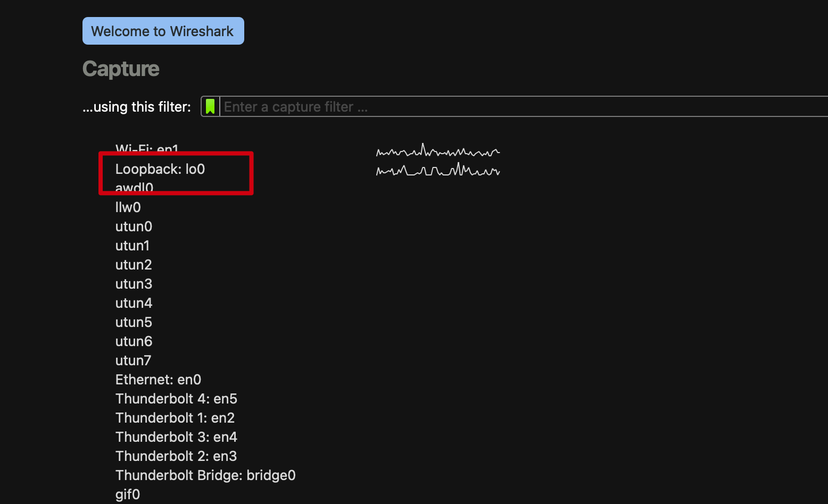Screen dimensions: 828x504
Task: Select the Loopback: lo0 interface
Action: tap(160, 169)
